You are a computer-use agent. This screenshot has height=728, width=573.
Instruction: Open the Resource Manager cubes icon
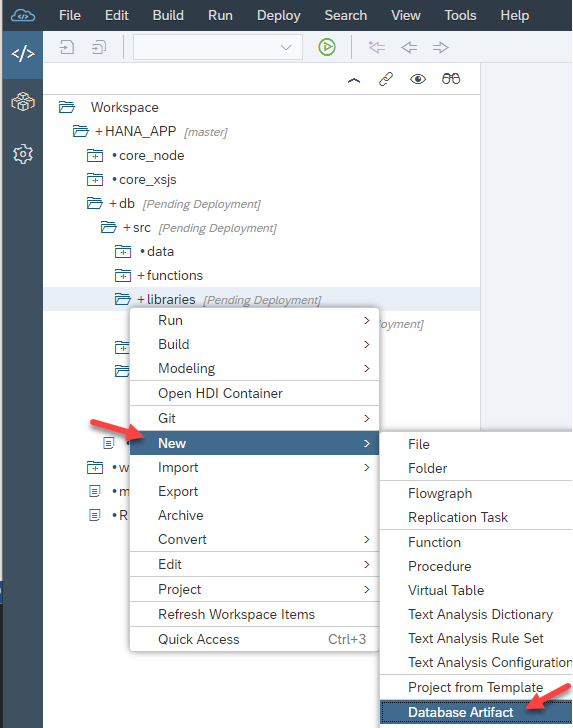tap(23, 101)
